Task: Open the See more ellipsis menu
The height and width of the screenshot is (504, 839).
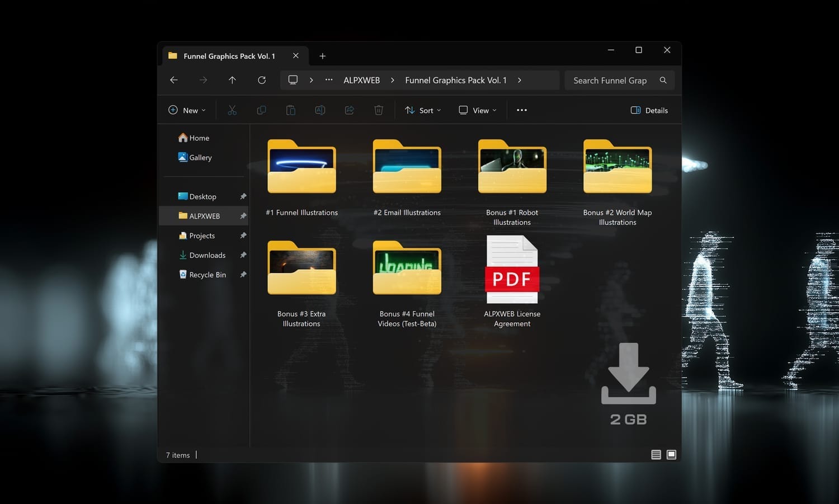Action: point(521,110)
